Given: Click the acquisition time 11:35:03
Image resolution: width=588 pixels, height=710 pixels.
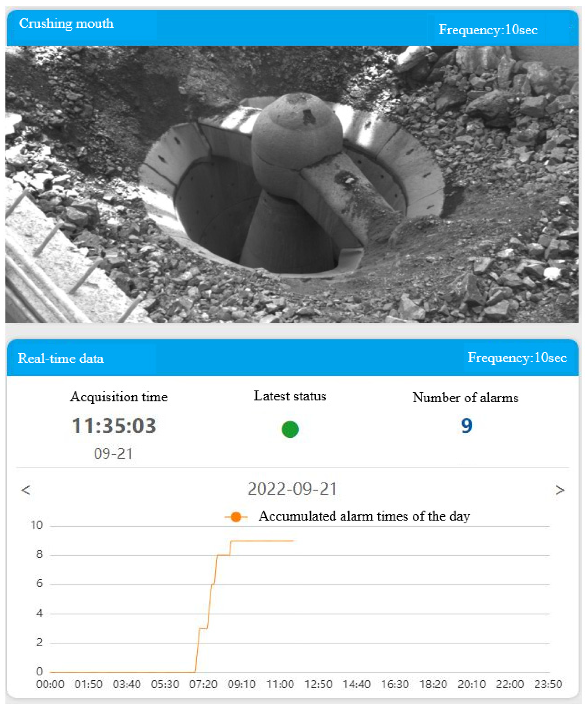Looking at the screenshot, I should (114, 426).
